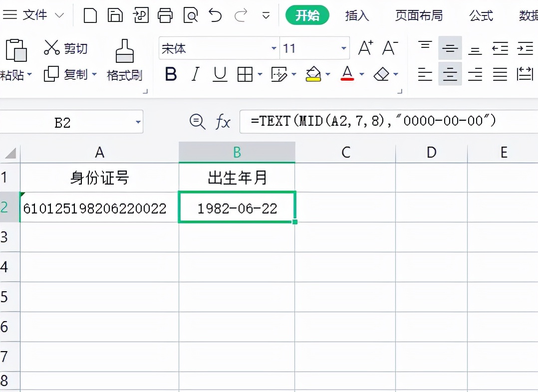The image size is (538, 392).
Task: Click the clear eraser icon
Action: click(x=381, y=74)
